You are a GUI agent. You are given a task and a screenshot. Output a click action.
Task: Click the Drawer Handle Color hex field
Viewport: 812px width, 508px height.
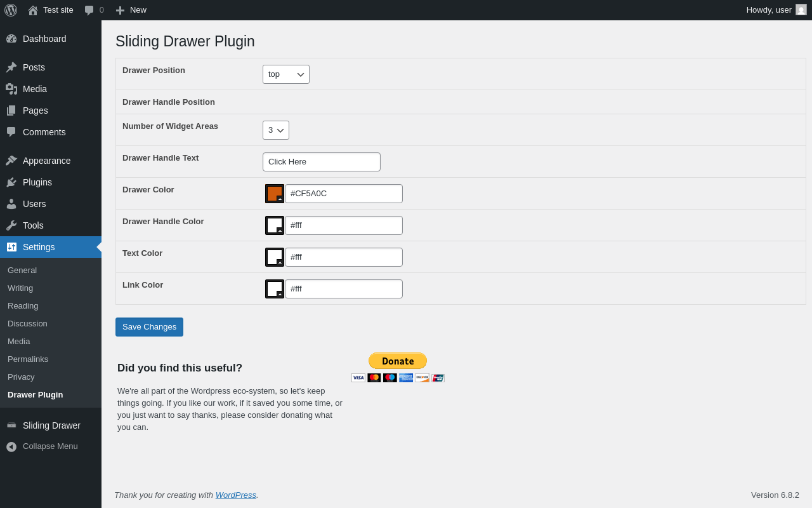tap(344, 225)
